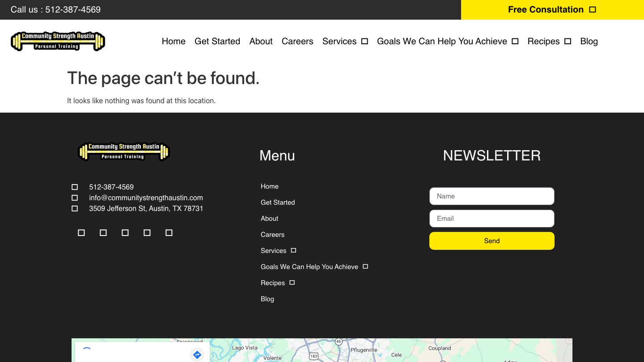
Task: Click the newsletter Name input field
Action: pos(491,196)
